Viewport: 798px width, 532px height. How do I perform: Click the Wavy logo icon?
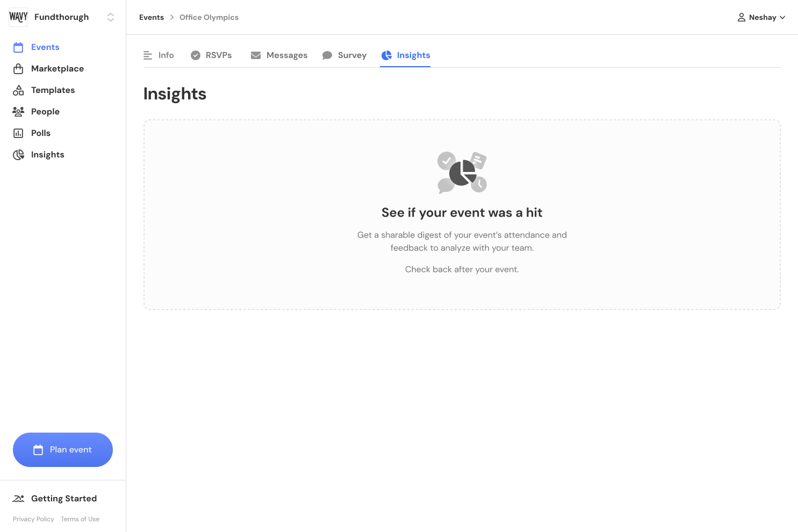tap(18, 17)
